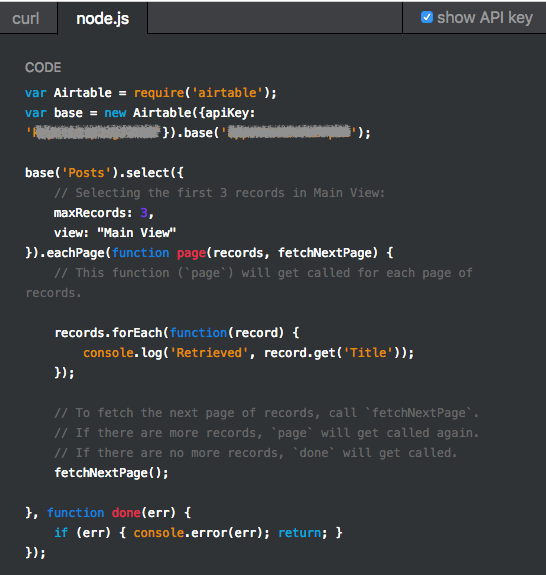The height and width of the screenshot is (575, 546).
Task: Click the require('airtable') code line
Action: click(151, 93)
